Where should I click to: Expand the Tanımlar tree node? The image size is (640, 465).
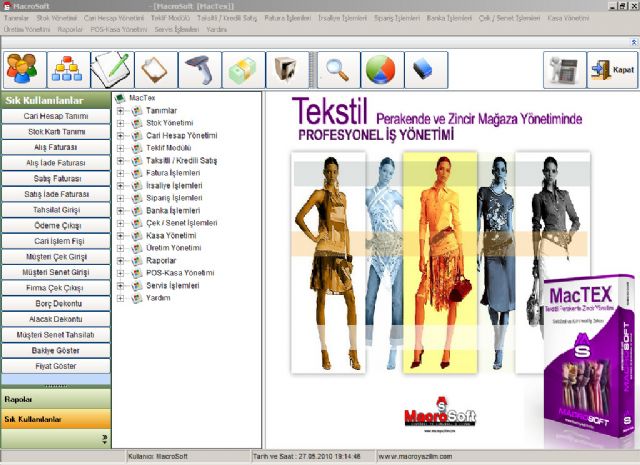coord(120,111)
